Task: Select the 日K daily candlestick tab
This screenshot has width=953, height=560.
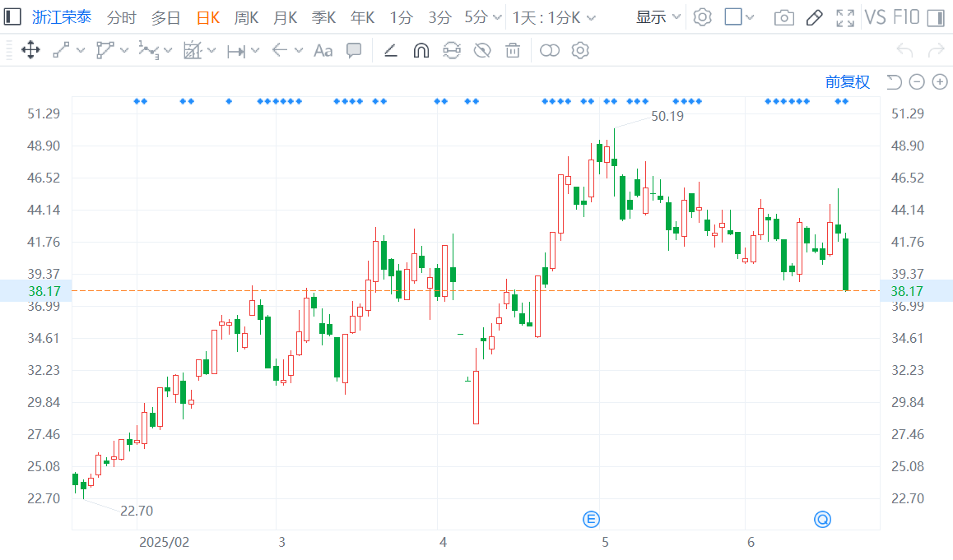Action: 208,17
